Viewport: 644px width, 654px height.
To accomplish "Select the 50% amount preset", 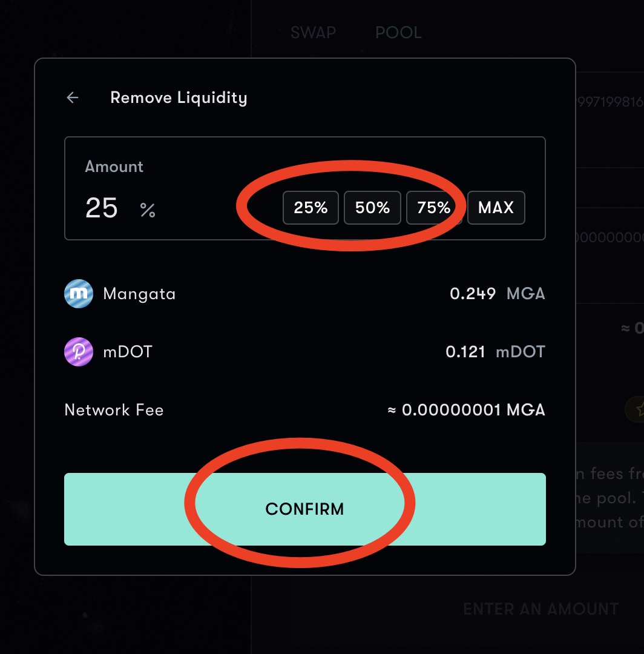I will 372,208.
